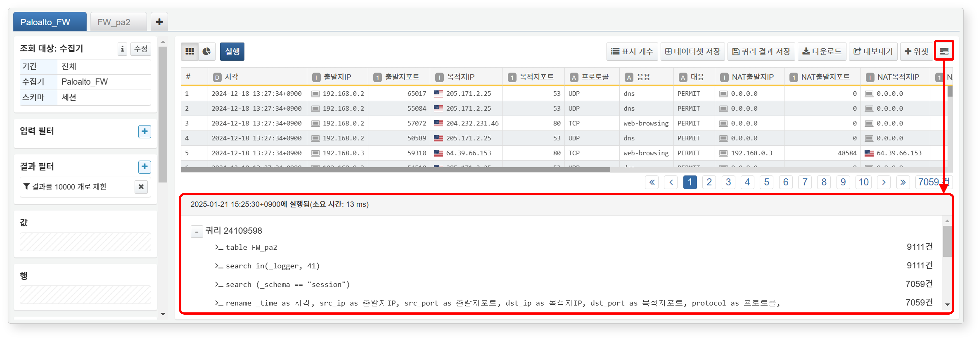Click the 수정 edit button
980x340 pixels.
click(141, 49)
